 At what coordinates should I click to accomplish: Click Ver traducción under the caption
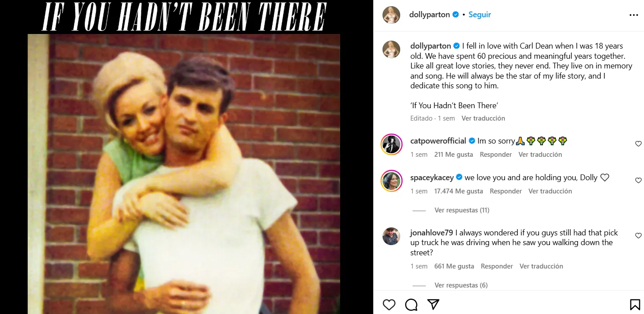pos(483,118)
